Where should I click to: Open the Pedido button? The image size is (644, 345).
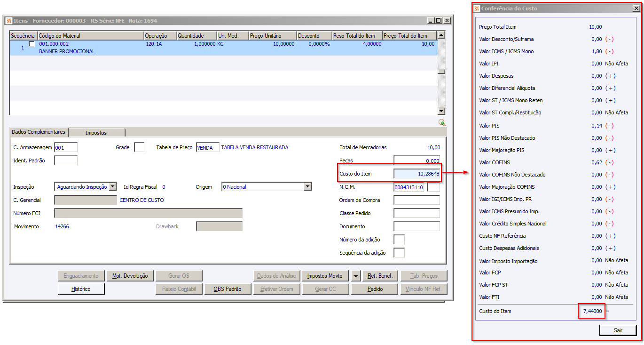pyautogui.click(x=375, y=289)
